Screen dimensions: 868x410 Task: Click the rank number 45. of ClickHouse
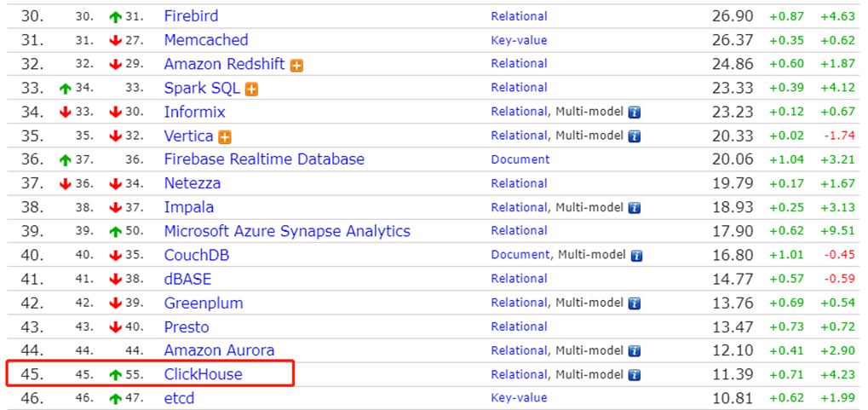32,375
